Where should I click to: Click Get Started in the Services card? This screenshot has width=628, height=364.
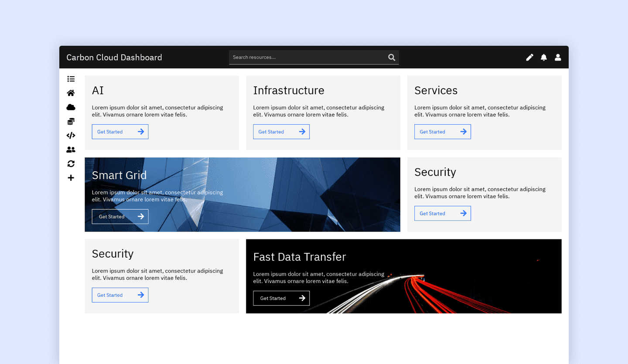coord(443,132)
